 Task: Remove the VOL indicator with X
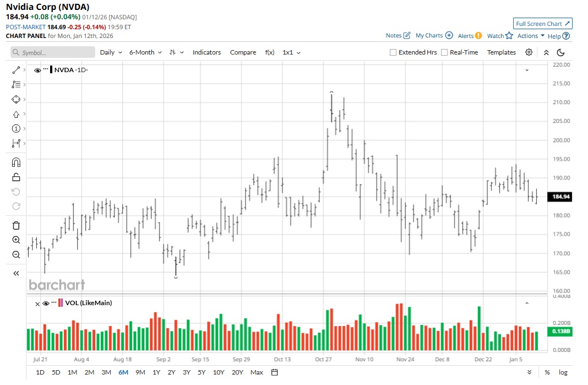click(37, 304)
